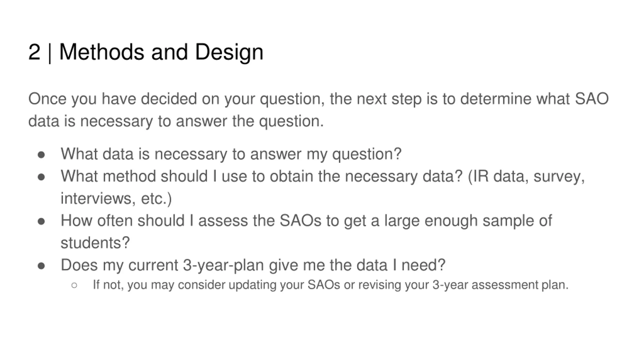Click the words '3-year assessment plan.' in the sub-bullet

(x=500, y=285)
